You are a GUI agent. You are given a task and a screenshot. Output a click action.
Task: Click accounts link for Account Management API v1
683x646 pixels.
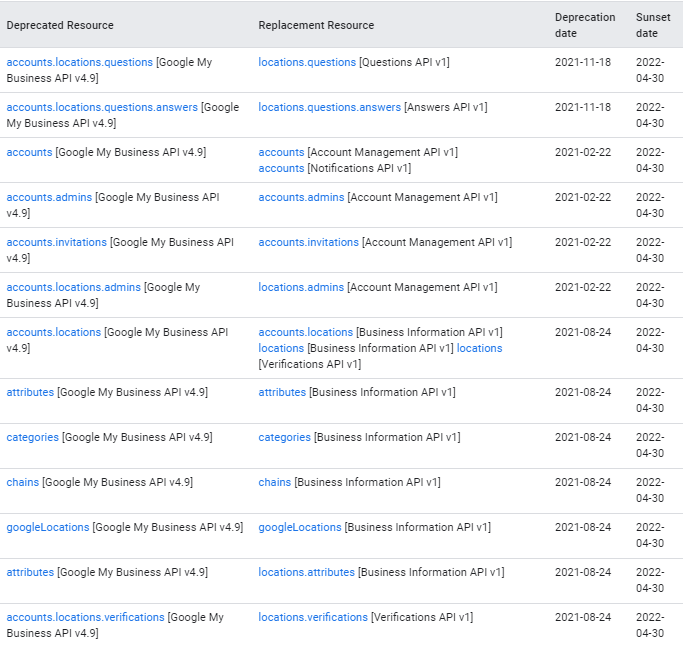pos(281,152)
